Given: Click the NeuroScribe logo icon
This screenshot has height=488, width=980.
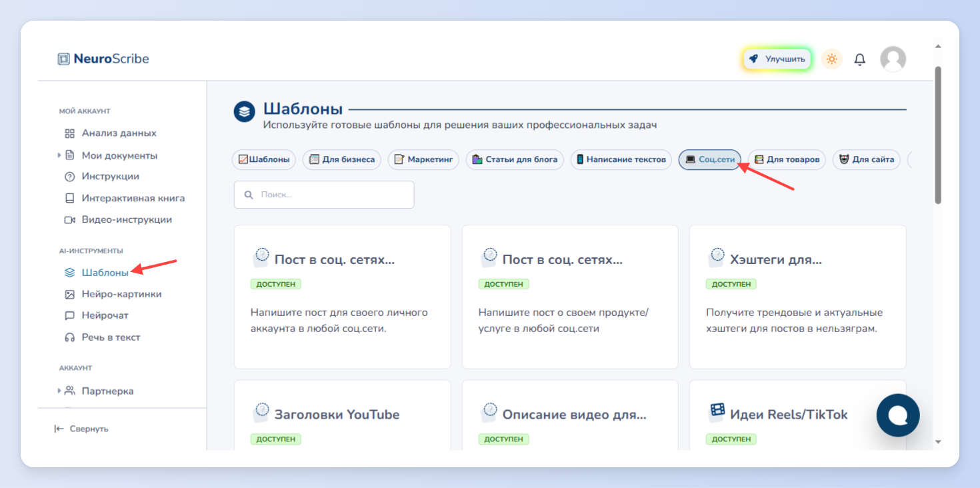Looking at the screenshot, I should pyautogui.click(x=64, y=59).
